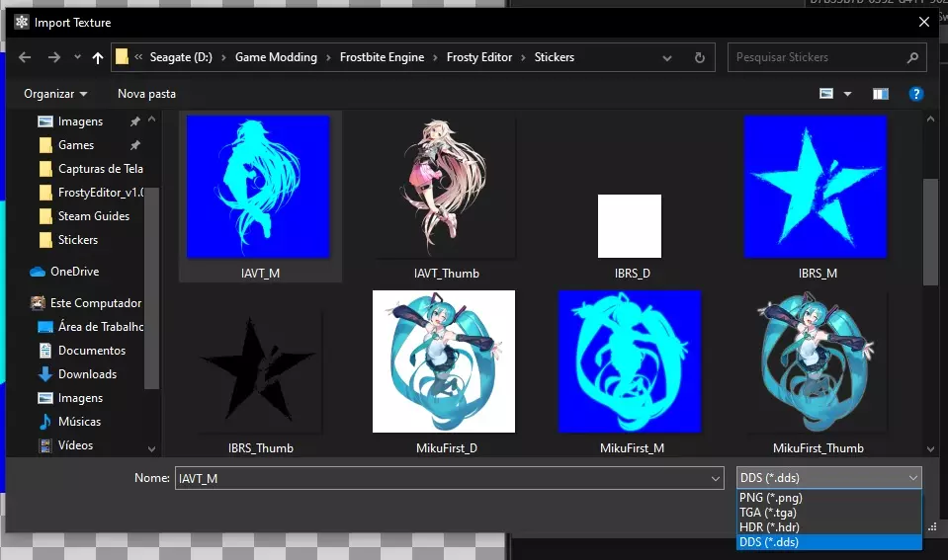Click the search magnifier icon
This screenshot has height=560, width=948.
(913, 57)
